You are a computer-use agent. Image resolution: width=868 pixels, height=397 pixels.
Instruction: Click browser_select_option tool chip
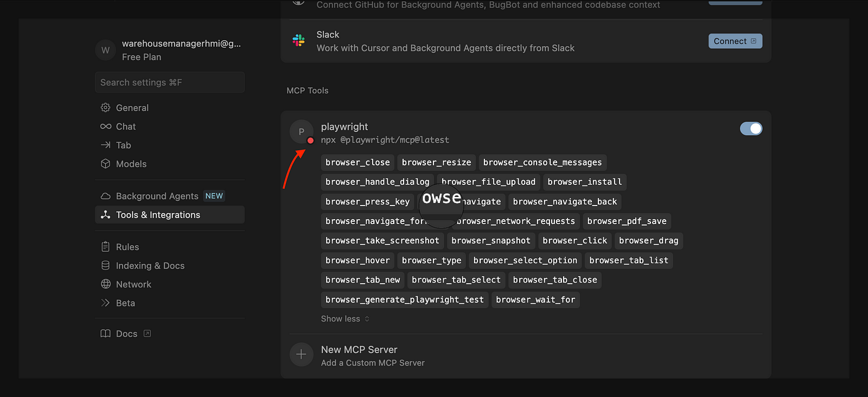[525, 260]
